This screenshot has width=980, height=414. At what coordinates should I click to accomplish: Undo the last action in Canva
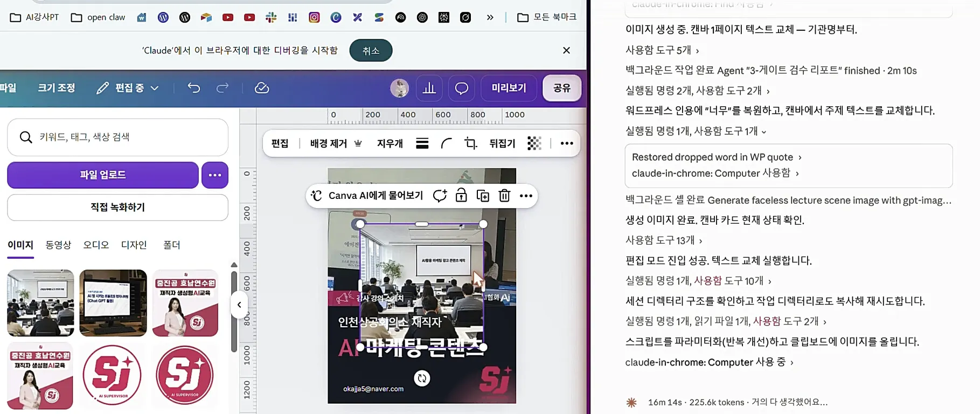(x=194, y=88)
